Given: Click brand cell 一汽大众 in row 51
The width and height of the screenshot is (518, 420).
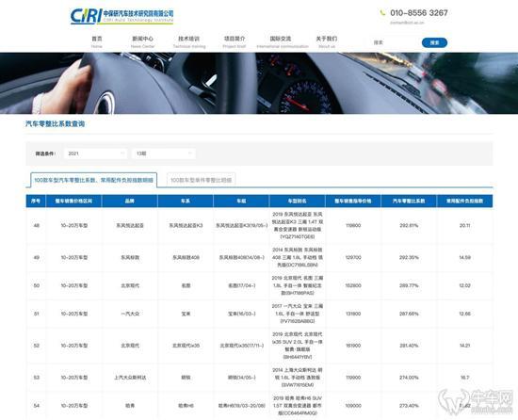Looking at the screenshot, I should click(x=130, y=314).
